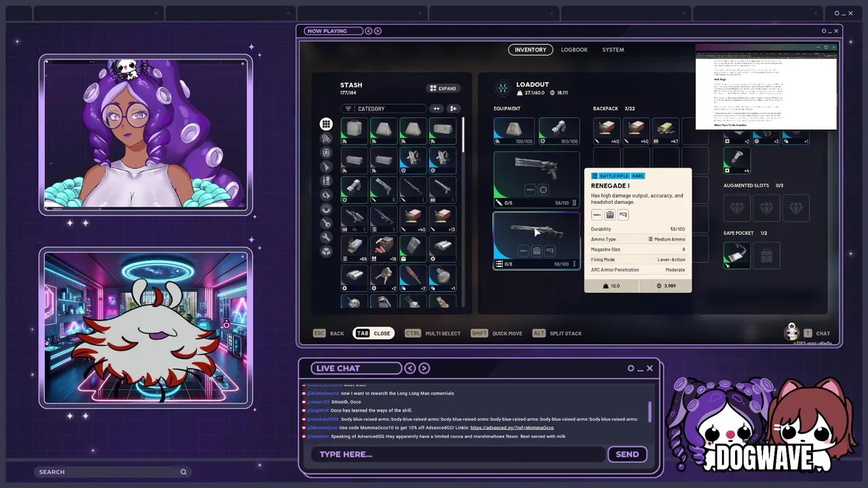The width and height of the screenshot is (868, 488).
Task: Click the magazine attachment icon in Renegade tooltip
Action: [610, 215]
